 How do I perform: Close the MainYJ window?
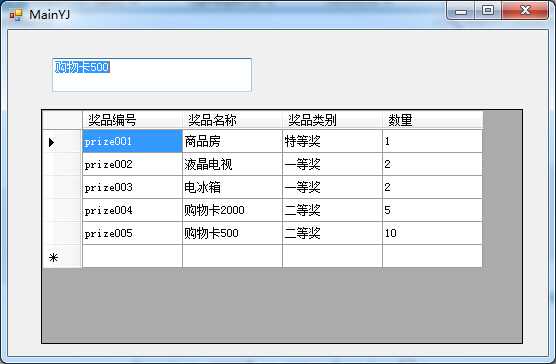pos(525,11)
